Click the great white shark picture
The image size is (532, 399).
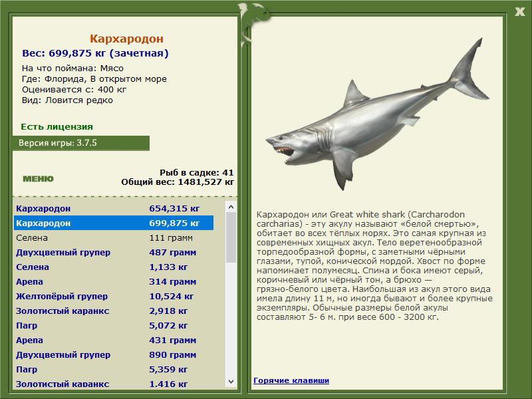click(x=377, y=115)
